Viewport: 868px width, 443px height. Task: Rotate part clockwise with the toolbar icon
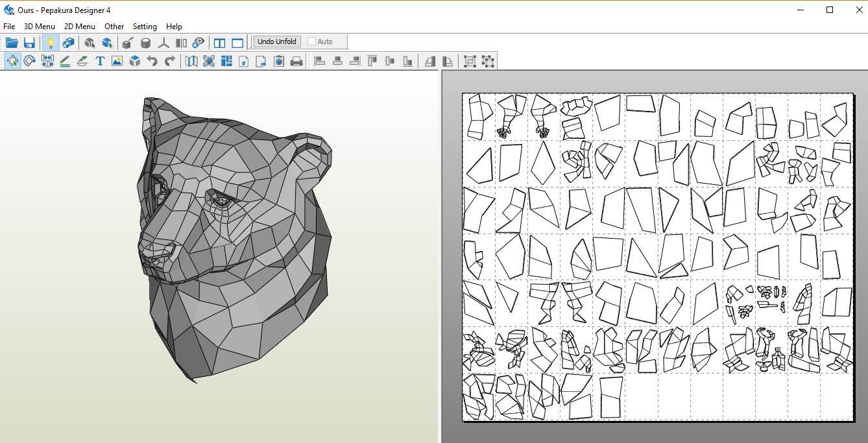tap(448, 61)
